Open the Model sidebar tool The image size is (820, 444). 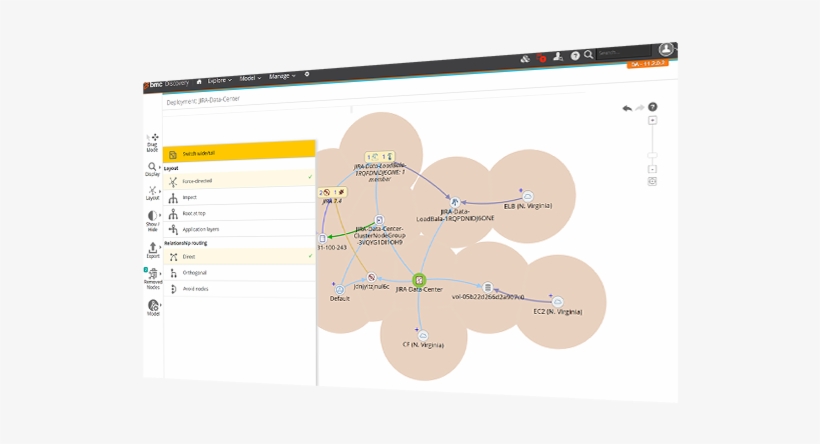point(153,308)
